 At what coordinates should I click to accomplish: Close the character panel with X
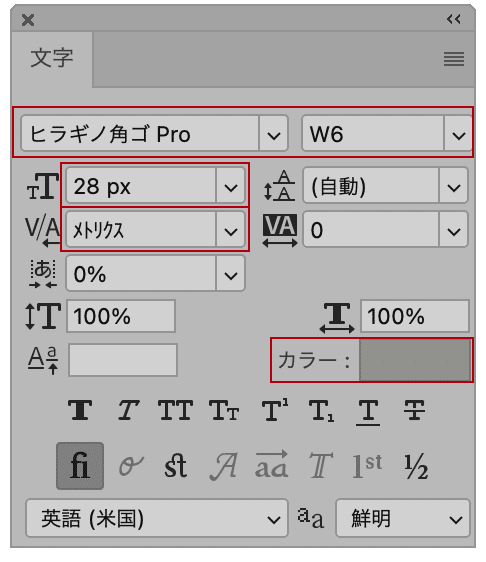click(x=28, y=20)
